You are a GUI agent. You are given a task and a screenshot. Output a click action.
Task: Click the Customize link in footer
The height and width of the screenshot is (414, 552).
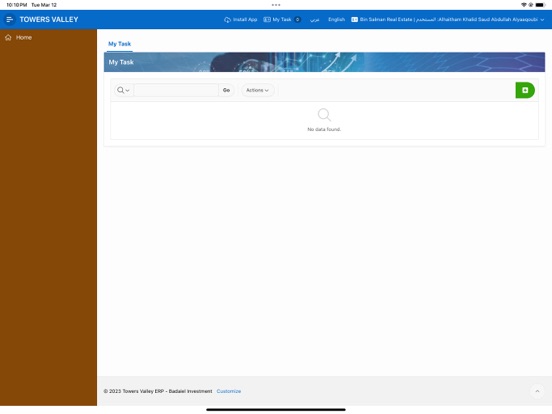click(x=229, y=391)
